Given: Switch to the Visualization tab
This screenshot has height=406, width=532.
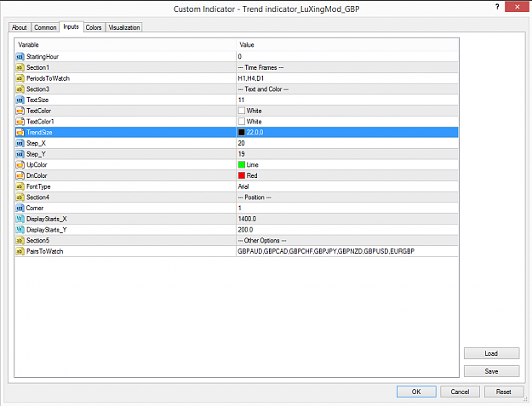Looking at the screenshot, I should point(124,27).
